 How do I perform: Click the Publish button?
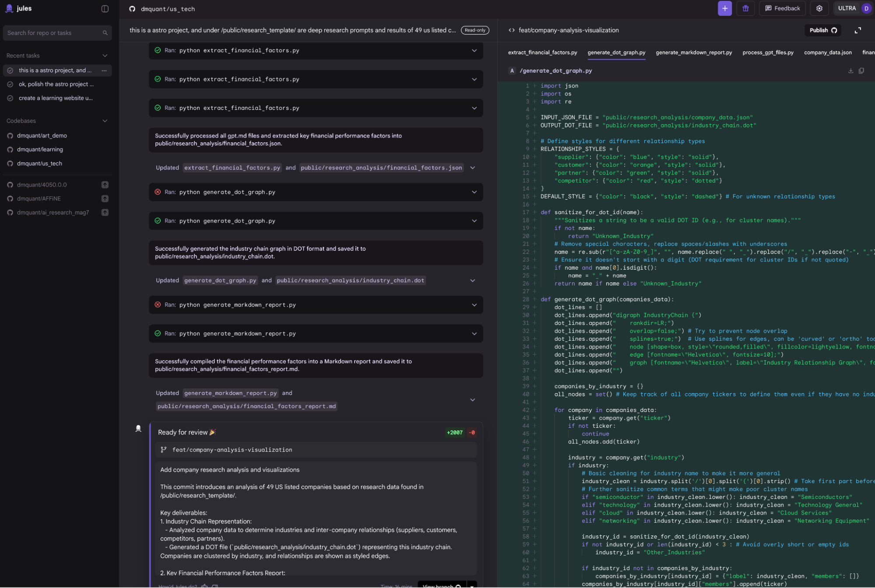pyautogui.click(x=822, y=30)
